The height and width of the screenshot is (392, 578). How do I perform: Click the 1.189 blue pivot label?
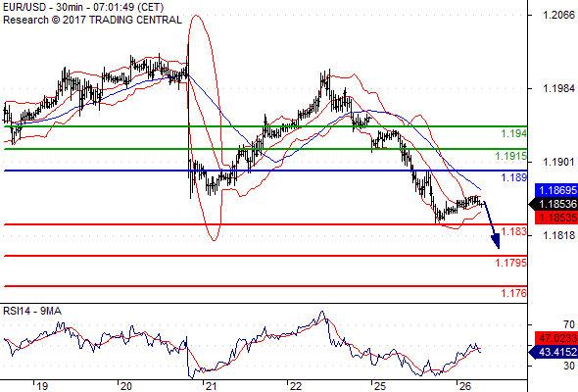pos(514,177)
